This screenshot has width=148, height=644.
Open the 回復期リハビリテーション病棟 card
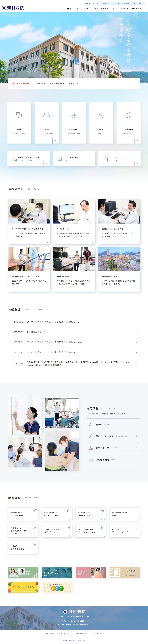point(29,270)
